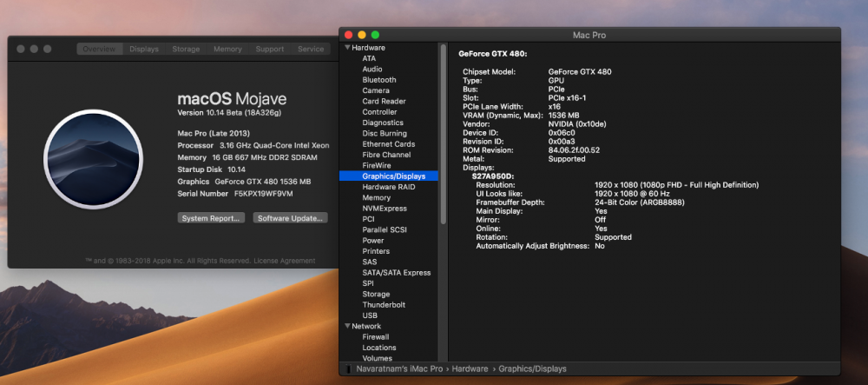The width and height of the screenshot is (868, 385).
Task: Open the Storage tab
Action: pos(186,50)
